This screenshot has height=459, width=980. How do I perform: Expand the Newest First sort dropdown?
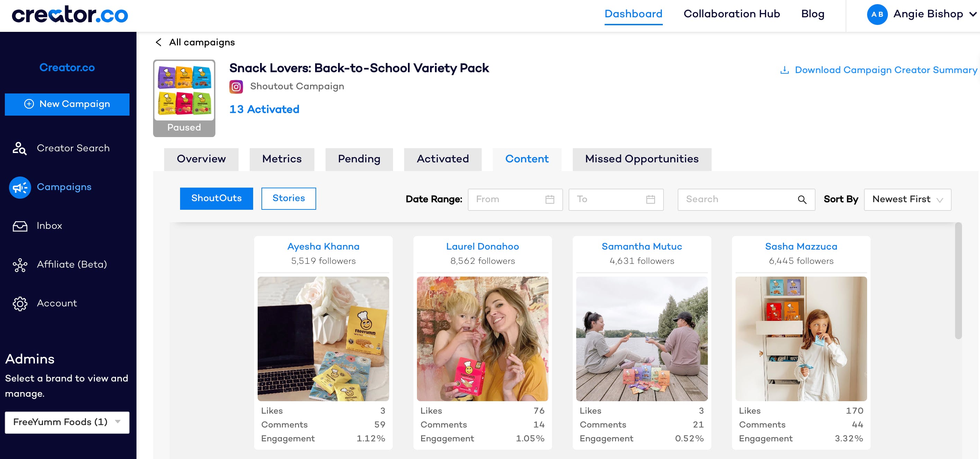(x=907, y=200)
